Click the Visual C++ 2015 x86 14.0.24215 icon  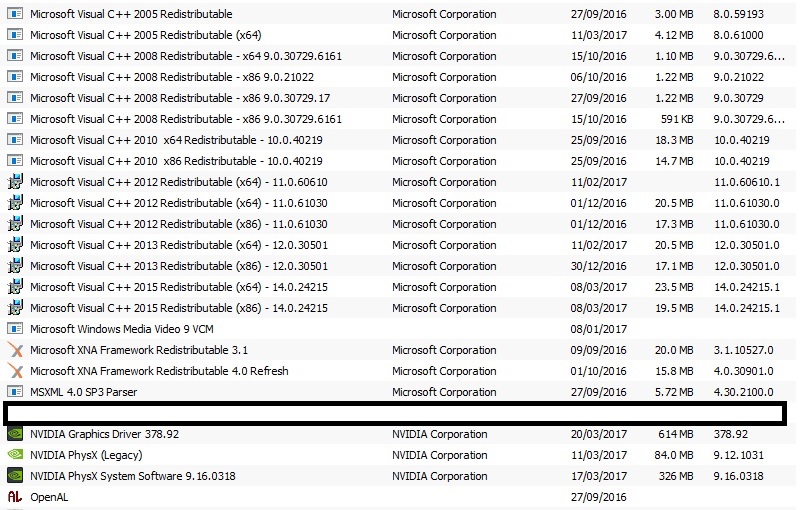click(x=15, y=308)
